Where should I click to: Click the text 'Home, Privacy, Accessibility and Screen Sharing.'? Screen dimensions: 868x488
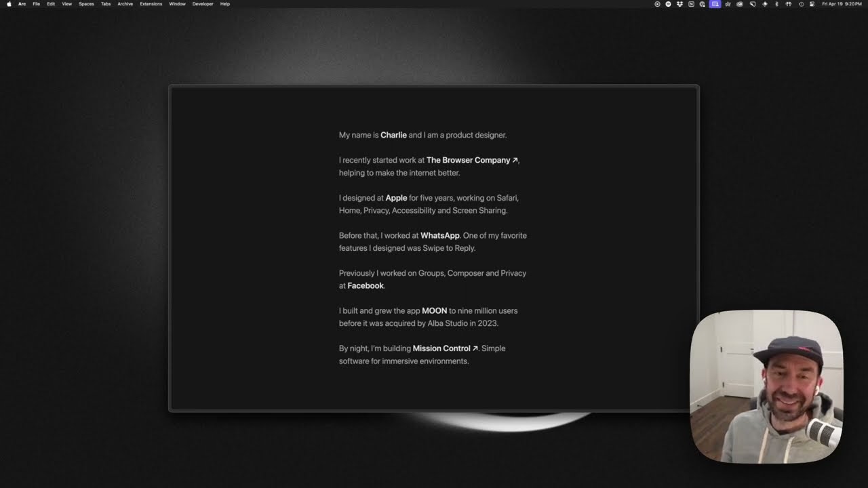[423, 211]
